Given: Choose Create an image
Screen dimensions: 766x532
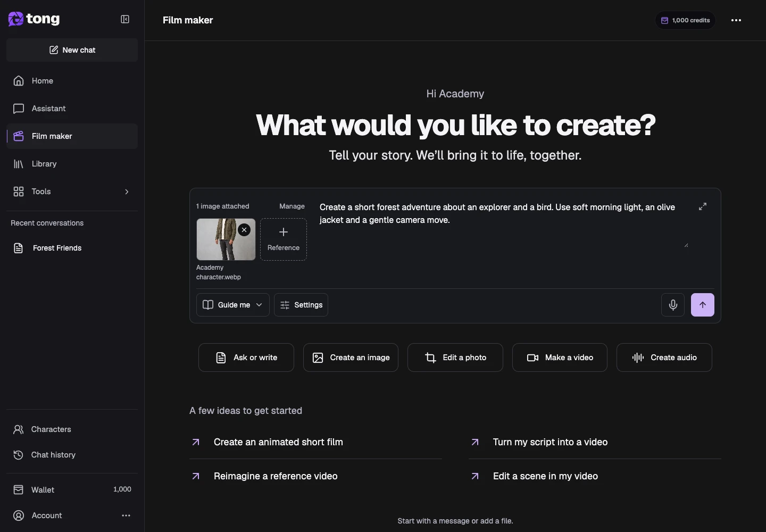Looking at the screenshot, I should pyautogui.click(x=351, y=358).
